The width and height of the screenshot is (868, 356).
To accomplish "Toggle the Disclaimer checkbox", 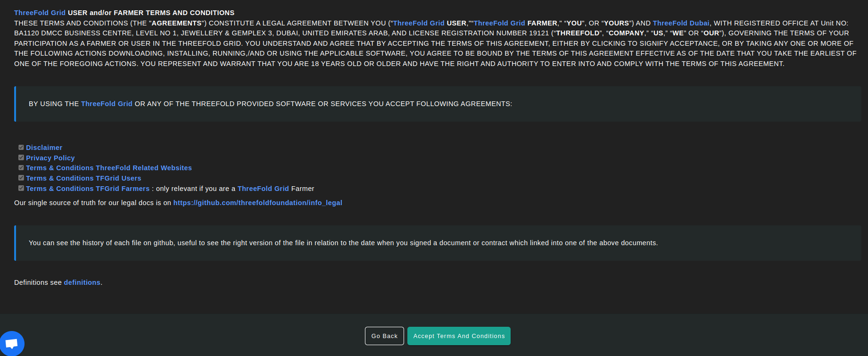I will pos(21,147).
